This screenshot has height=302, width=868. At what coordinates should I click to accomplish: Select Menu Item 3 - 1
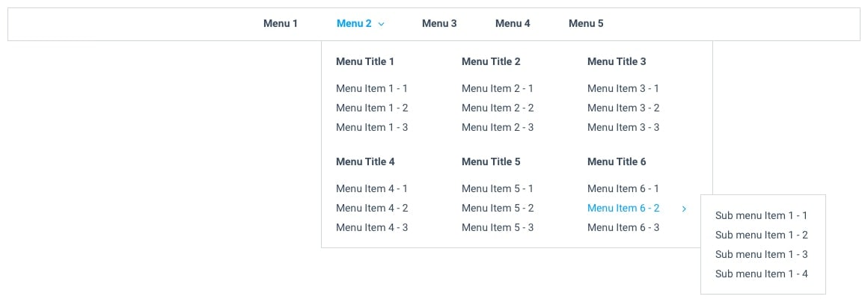coord(623,88)
